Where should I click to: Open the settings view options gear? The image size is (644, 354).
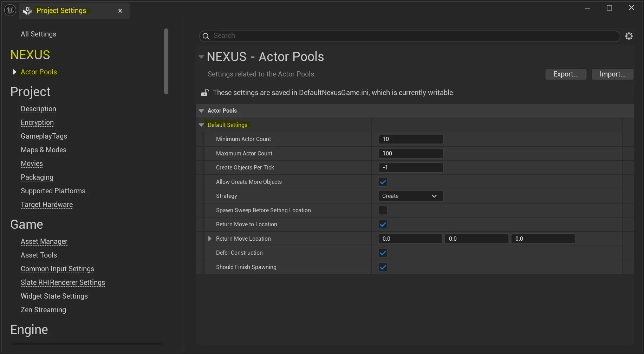[629, 36]
